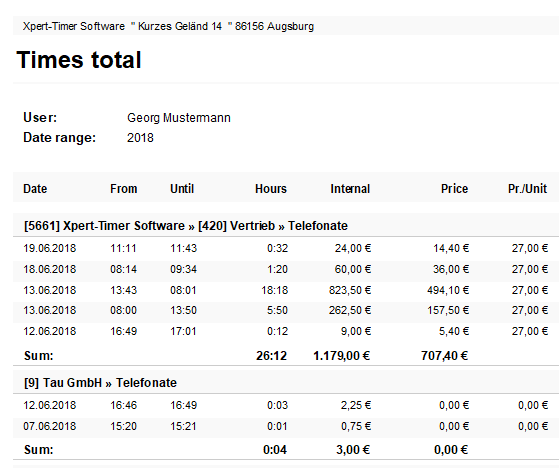Click the date cell '18.06.2018'
This screenshot has width=559, height=468.
50,269
